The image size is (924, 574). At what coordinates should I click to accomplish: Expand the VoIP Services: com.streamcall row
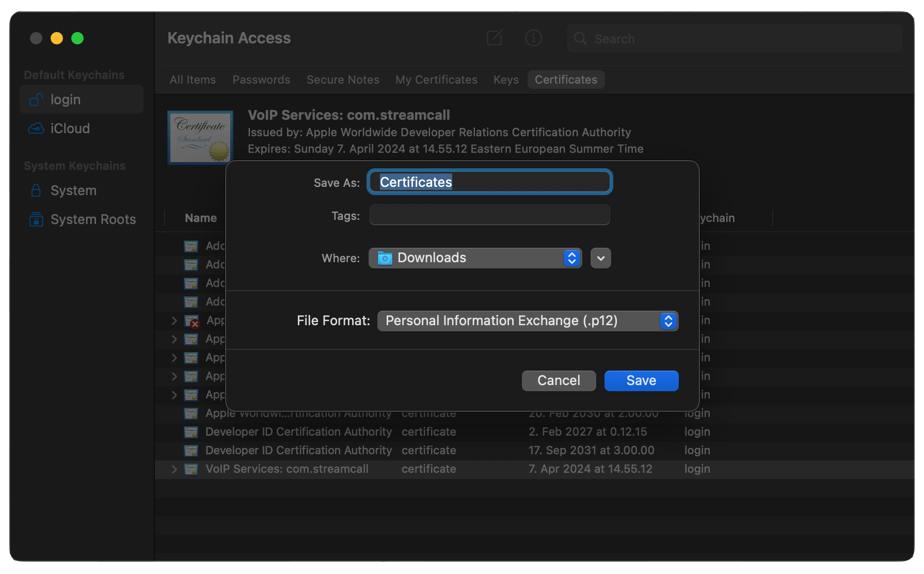[174, 469]
